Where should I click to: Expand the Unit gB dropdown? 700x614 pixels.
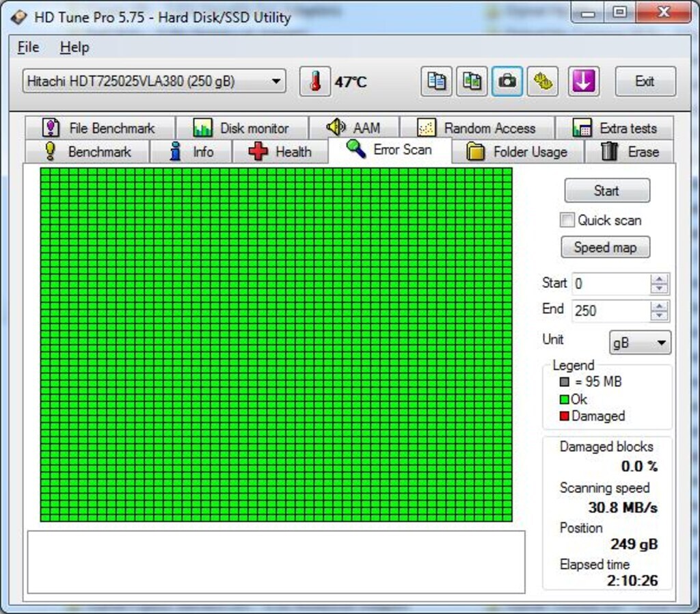pyautogui.click(x=640, y=343)
